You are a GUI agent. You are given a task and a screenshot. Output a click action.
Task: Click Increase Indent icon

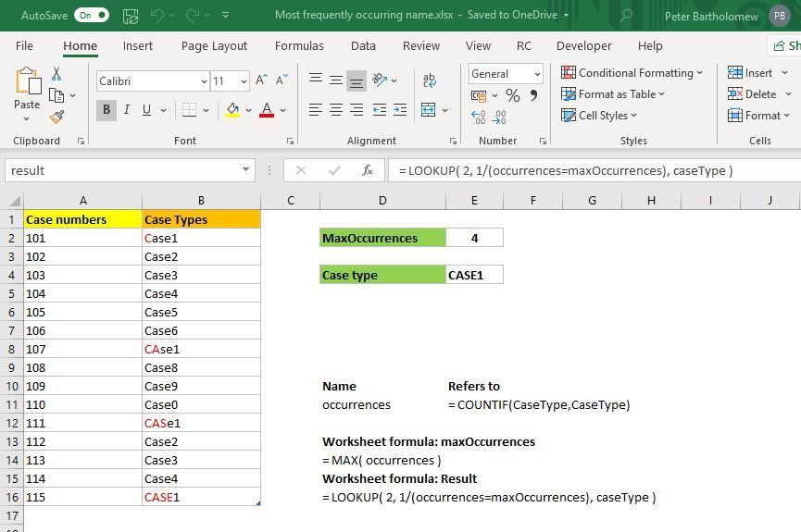tap(400, 110)
